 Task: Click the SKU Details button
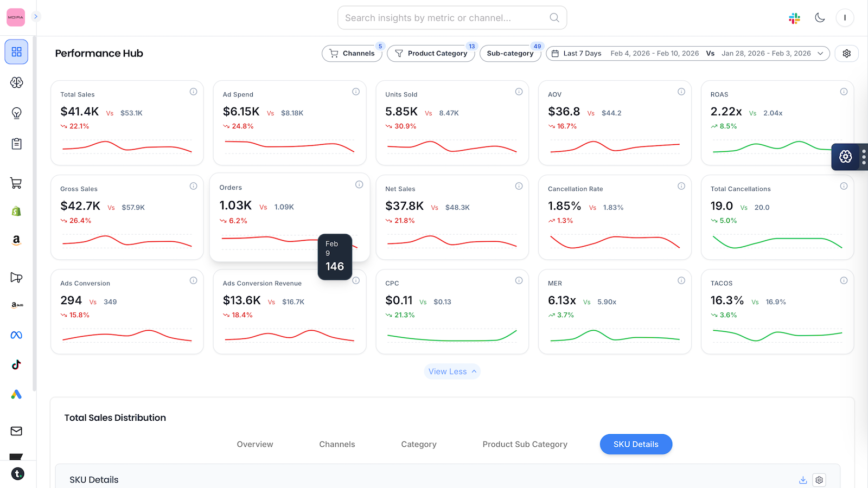636,444
